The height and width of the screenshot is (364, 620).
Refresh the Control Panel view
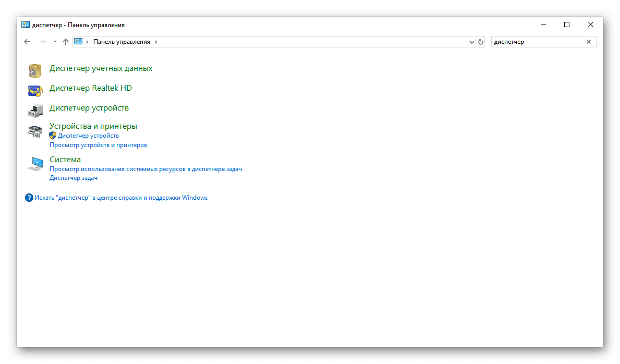point(481,42)
